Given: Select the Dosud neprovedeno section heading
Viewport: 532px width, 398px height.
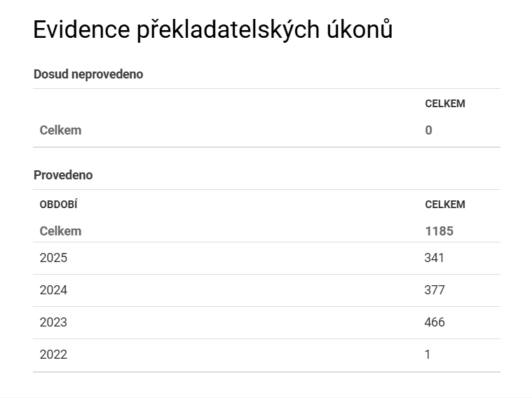Looking at the screenshot, I should [x=88, y=74].
